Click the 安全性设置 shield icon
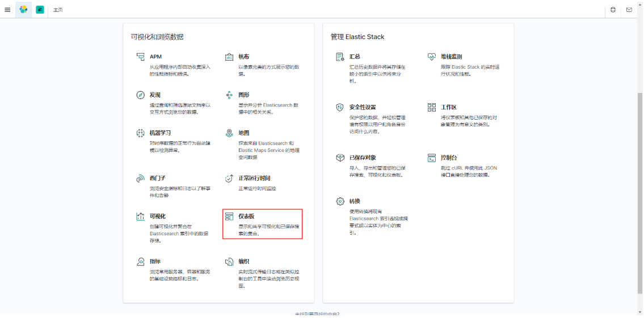This screenshot has height=318, width=644. (340, 108)
